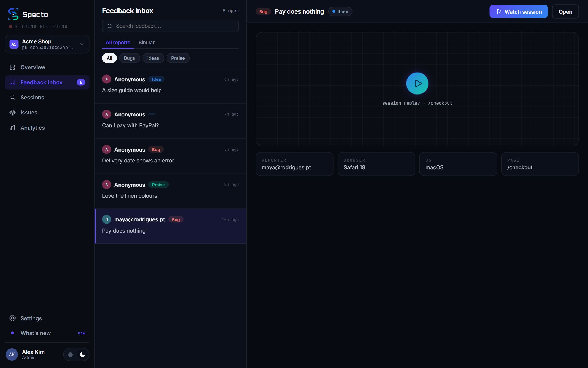Open What's new link
Image resolution: width=588 pixels, height=368 pixels.
click(x=47, y=333)
